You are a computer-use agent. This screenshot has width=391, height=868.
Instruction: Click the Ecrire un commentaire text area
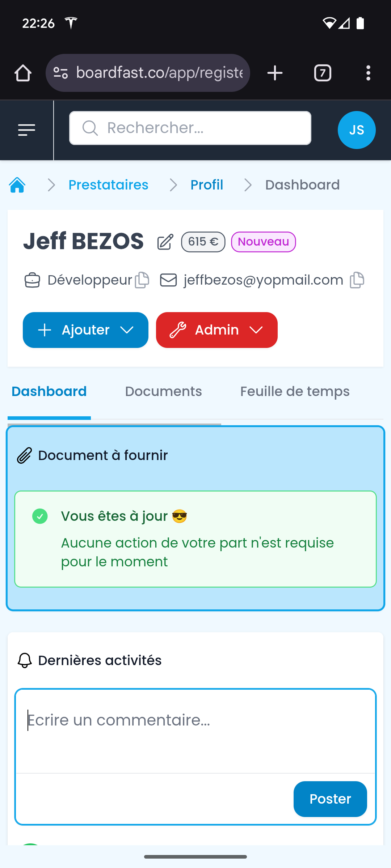pos(195,731)
